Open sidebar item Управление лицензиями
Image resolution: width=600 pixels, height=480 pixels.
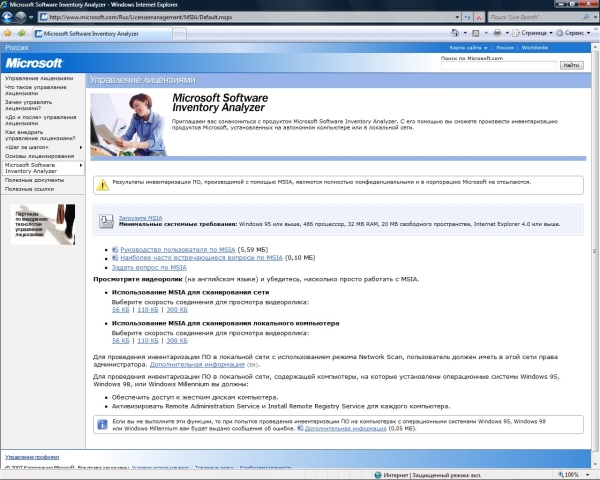pos(39,78)
